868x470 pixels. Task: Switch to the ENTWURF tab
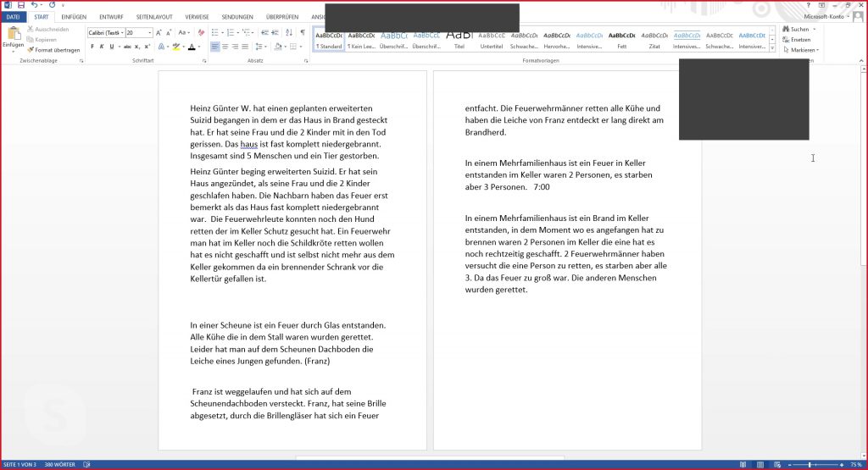(111, 17)
